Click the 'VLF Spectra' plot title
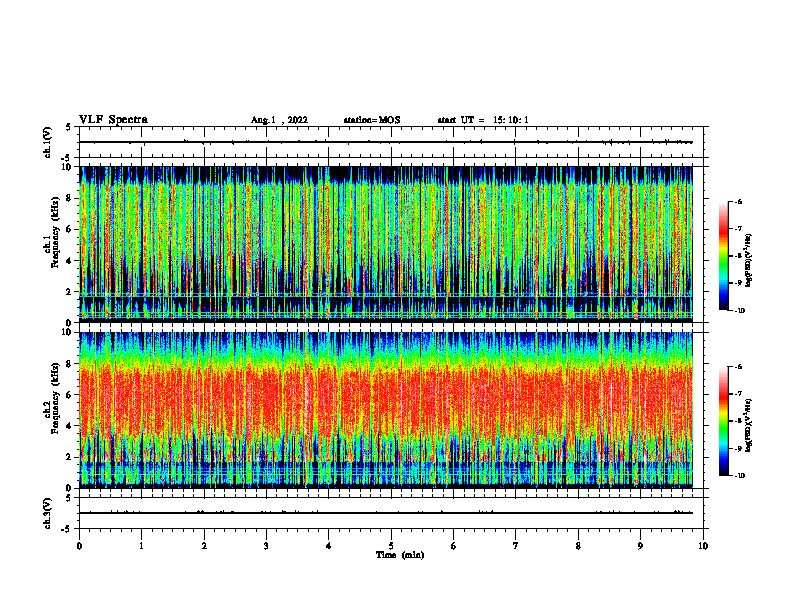 pos(113,120)
